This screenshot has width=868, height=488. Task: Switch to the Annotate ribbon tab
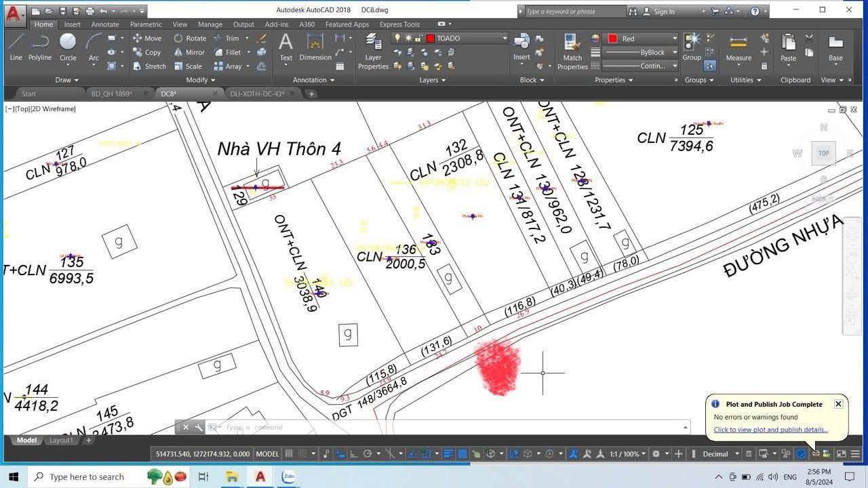(x=105, y=24)
